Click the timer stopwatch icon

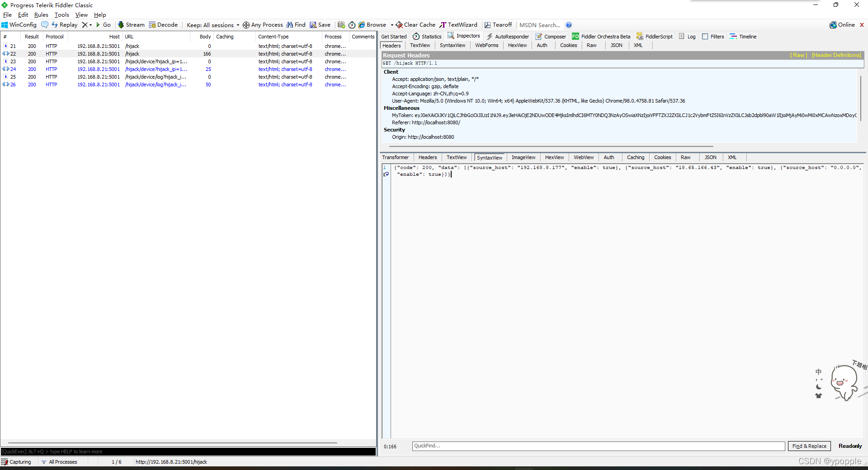352,25
